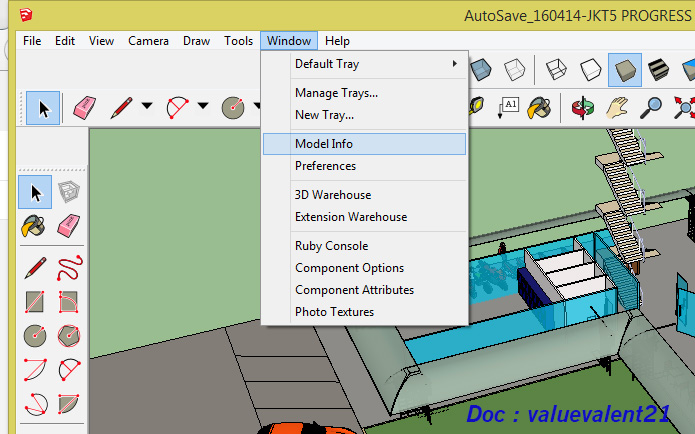Open the File menu
The width and height of the screenshot is (695, 434).
click(32, 41)
